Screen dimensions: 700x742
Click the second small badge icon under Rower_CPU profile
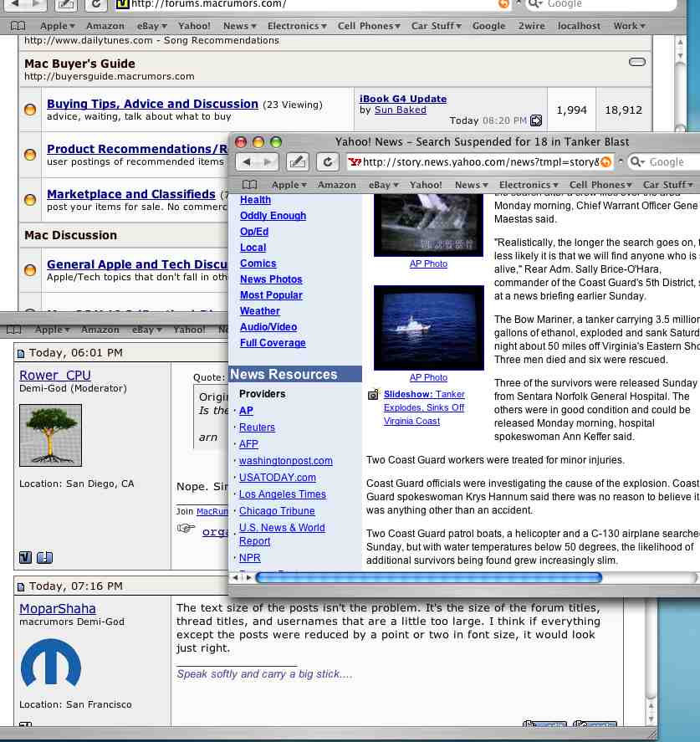pos(45,557)
